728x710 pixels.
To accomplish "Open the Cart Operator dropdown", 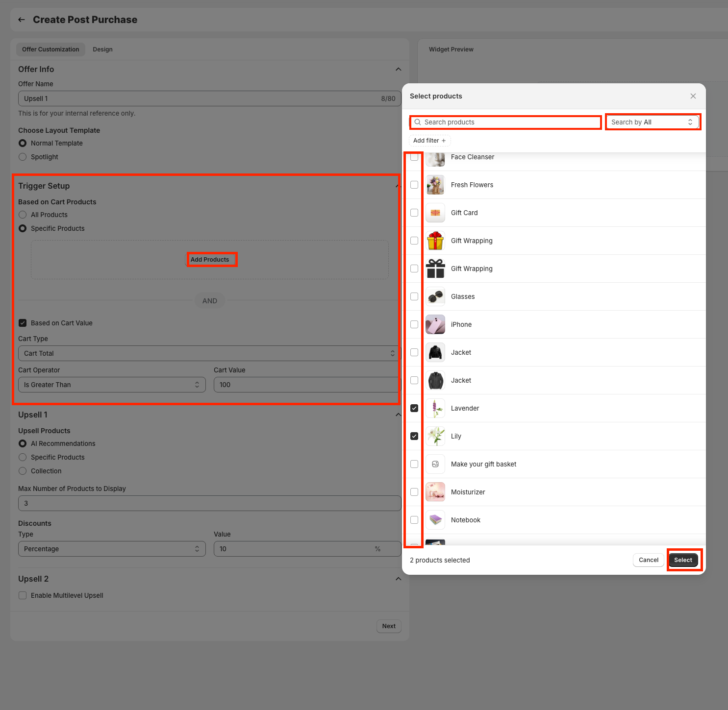I will click(x=112, y=385).
